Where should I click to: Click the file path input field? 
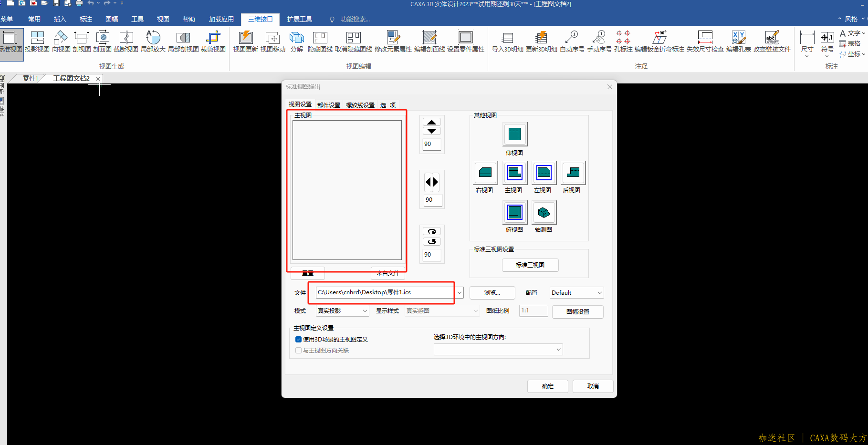pos(385,292)
